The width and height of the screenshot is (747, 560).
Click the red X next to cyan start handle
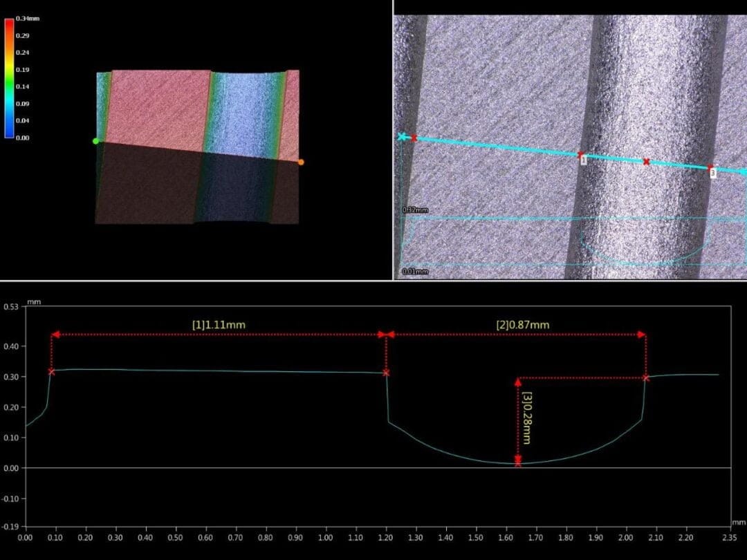[x=414, y=138]
